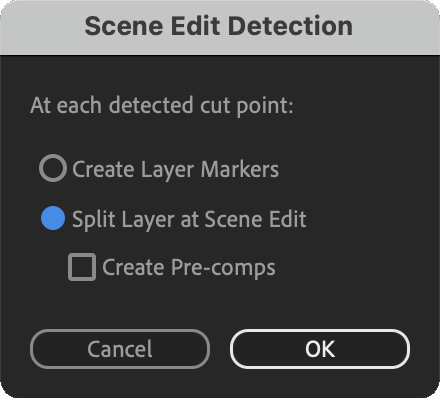Image resolution: width=440 pixels, height=398 pixels.
Task: Click the gray-outlined Cancel button
Action: 120,349
